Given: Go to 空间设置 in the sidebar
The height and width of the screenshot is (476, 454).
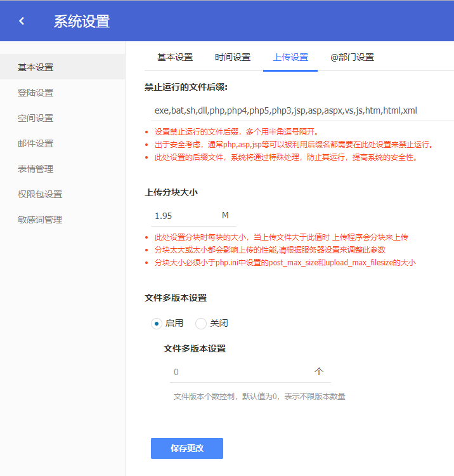Looking at the screenshot, I should point(36,118).
